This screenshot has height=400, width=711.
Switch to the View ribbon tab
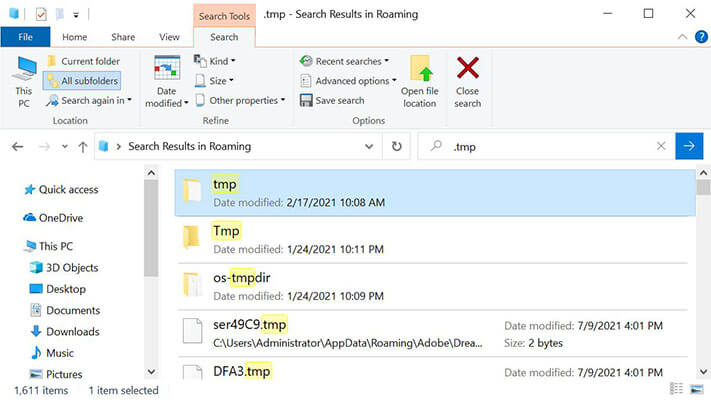(x=169, y=37)
